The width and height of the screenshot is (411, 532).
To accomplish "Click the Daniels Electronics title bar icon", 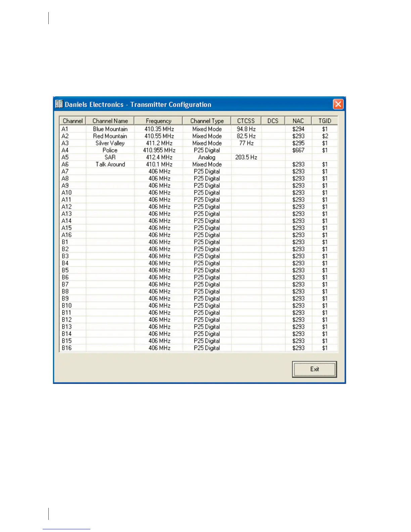I will pyautogui.click(x=59, y=104).
